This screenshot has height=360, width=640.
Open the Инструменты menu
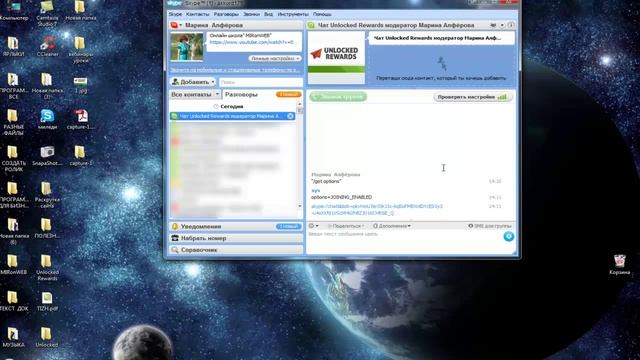pos(293,14)
